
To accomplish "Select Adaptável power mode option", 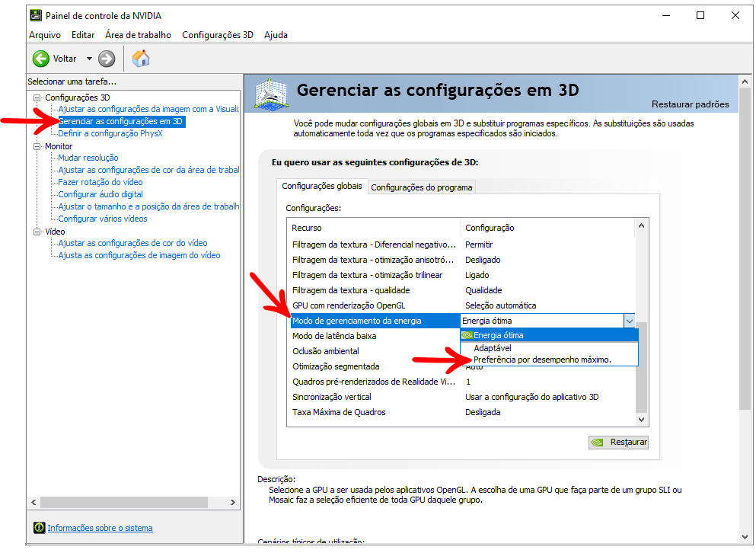I will point(549,348).
